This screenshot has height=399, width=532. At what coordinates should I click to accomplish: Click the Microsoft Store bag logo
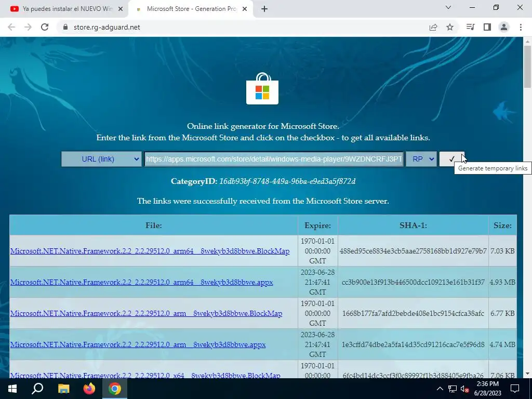click(262, 88)
